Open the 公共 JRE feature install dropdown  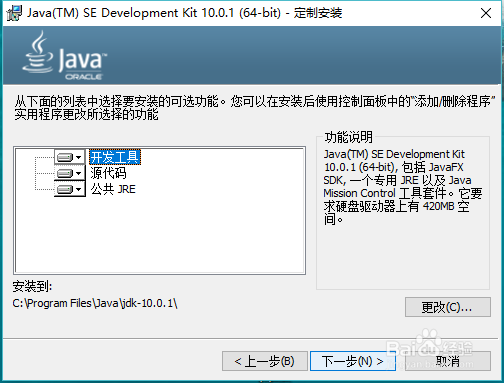(x=70, y=189)
